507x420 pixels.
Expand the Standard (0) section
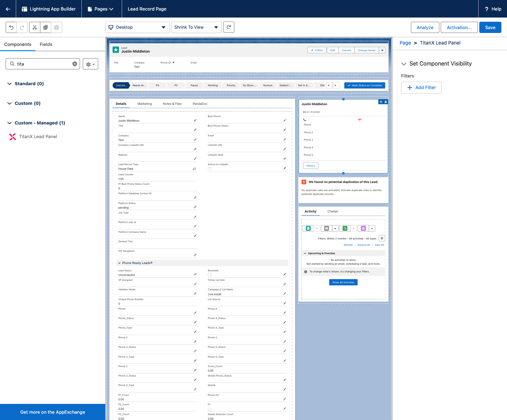tap(9, 84)
